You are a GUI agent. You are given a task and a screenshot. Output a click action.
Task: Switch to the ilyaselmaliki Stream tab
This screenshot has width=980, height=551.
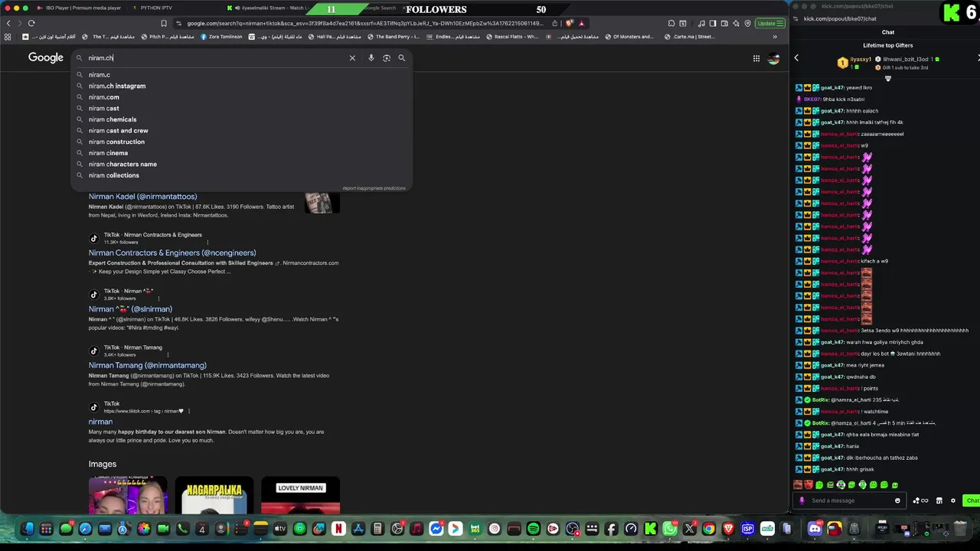(x=269, y=8)
